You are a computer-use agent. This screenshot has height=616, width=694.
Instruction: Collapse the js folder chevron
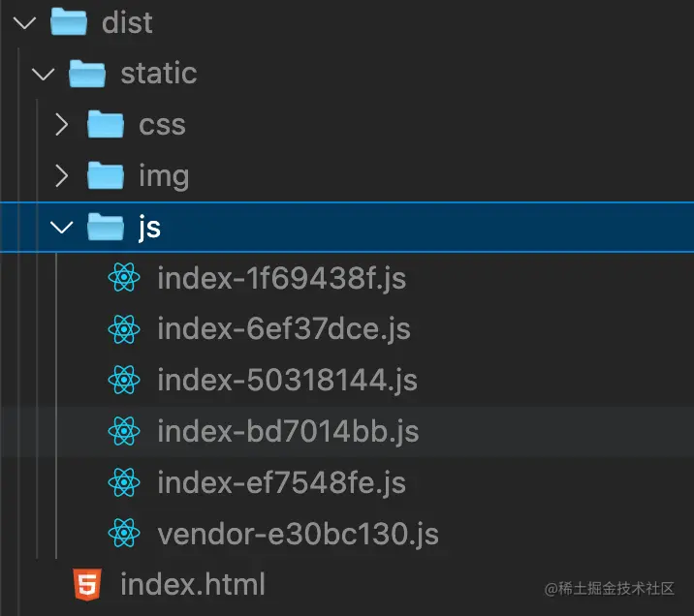click(x=61, y=228)
